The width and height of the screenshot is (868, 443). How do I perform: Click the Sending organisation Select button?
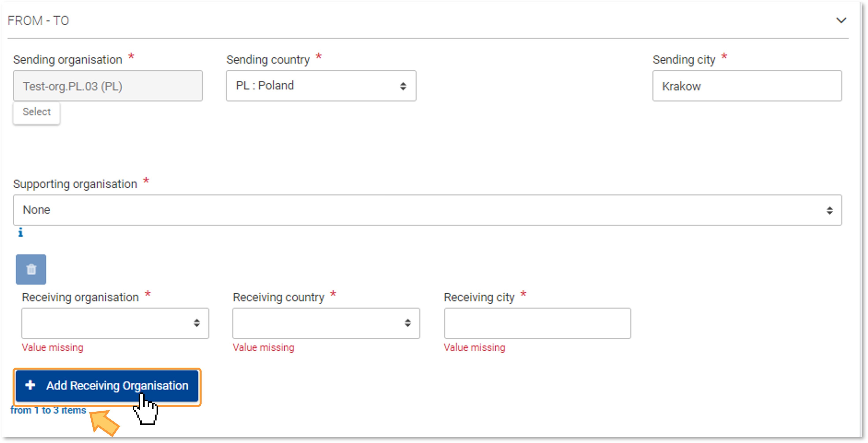click(36, 111)
